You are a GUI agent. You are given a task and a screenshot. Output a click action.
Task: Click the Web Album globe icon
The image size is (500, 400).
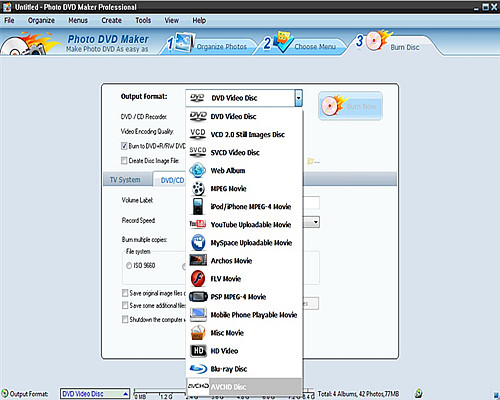point(198,170)
